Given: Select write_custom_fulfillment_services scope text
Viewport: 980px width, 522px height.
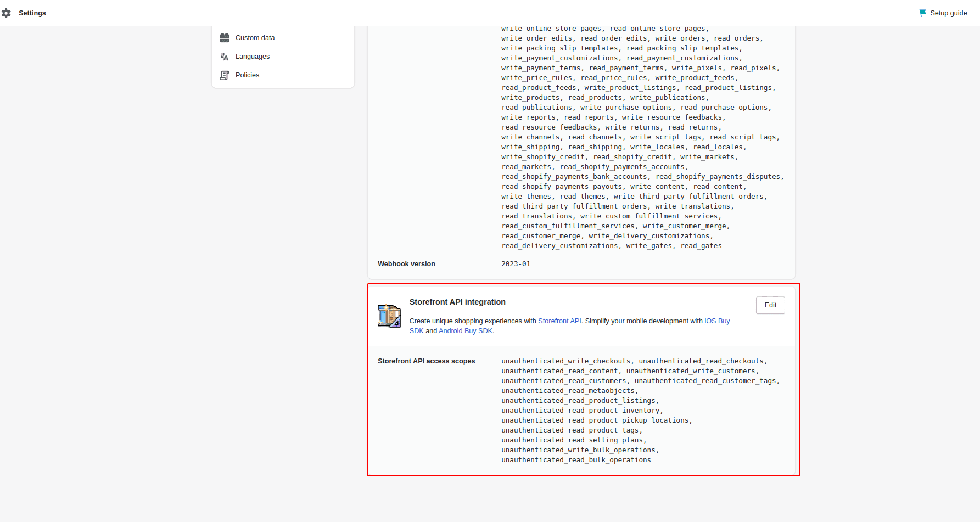Looking at the screenshot, I should click(649, 216).
